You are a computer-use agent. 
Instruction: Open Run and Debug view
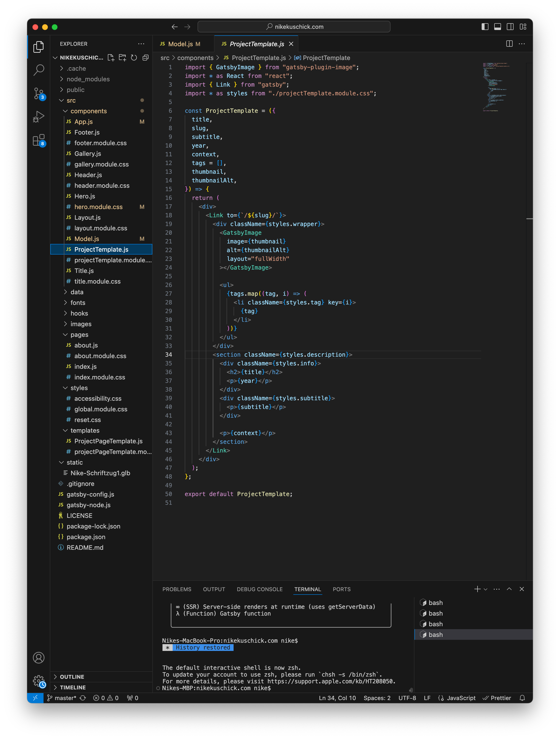point(39,117)
